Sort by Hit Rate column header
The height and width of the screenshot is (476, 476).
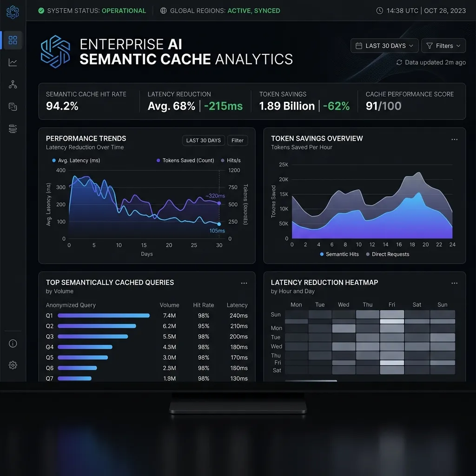pos(204,305)
